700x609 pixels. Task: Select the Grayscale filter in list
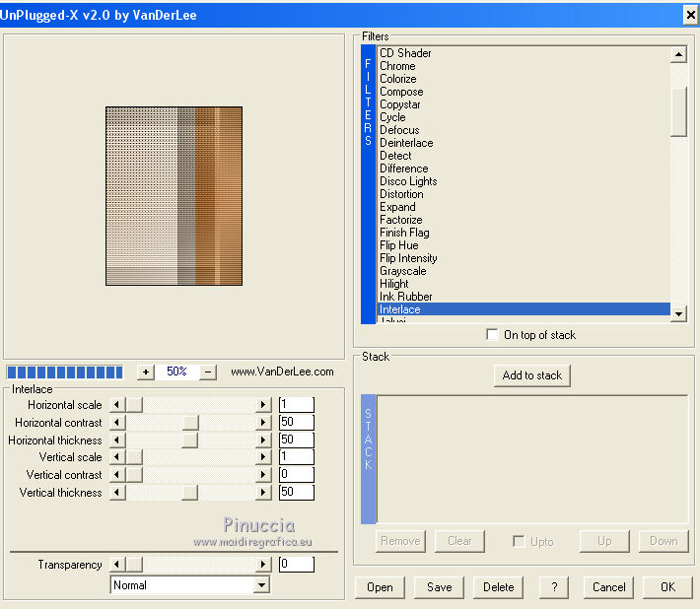coord(403,271)
